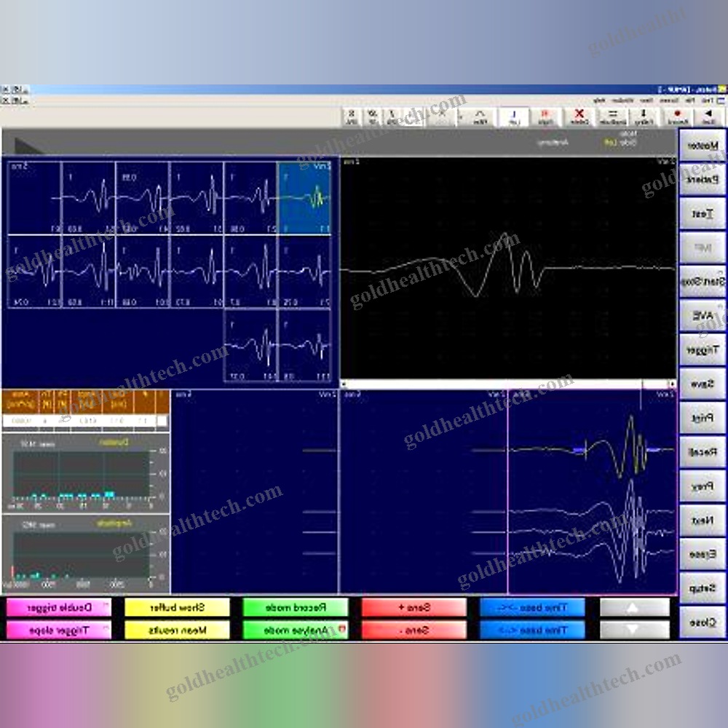
Task: Click the Record toolbar icon with red dot
Action: [x=677, y=116]
